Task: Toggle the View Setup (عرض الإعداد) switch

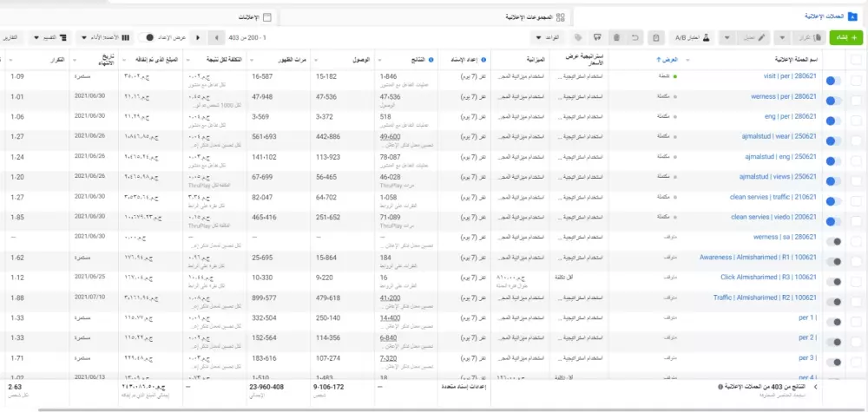Action: tap(146, 37)
